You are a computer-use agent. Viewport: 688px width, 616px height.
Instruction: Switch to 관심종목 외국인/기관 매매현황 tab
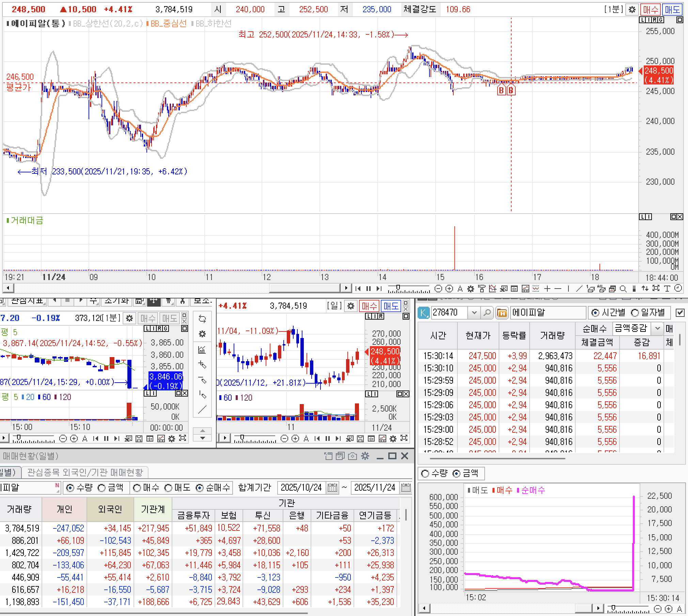coord(85,472)
